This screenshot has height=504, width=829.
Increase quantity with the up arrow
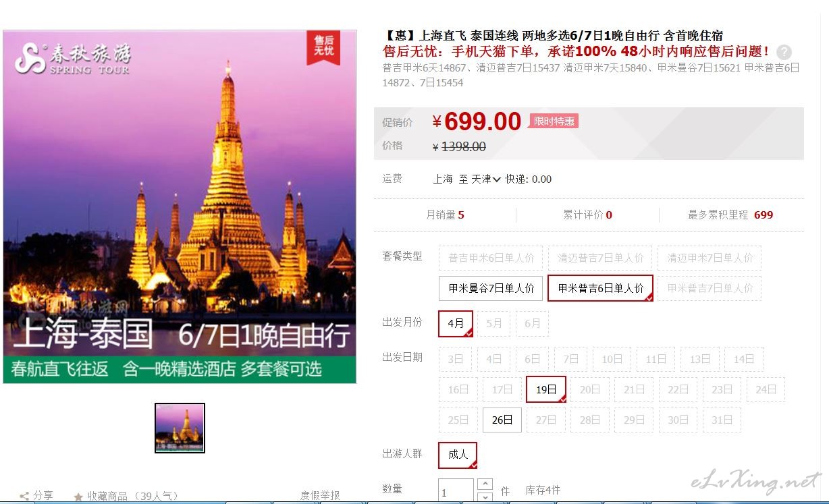[485, 484]
